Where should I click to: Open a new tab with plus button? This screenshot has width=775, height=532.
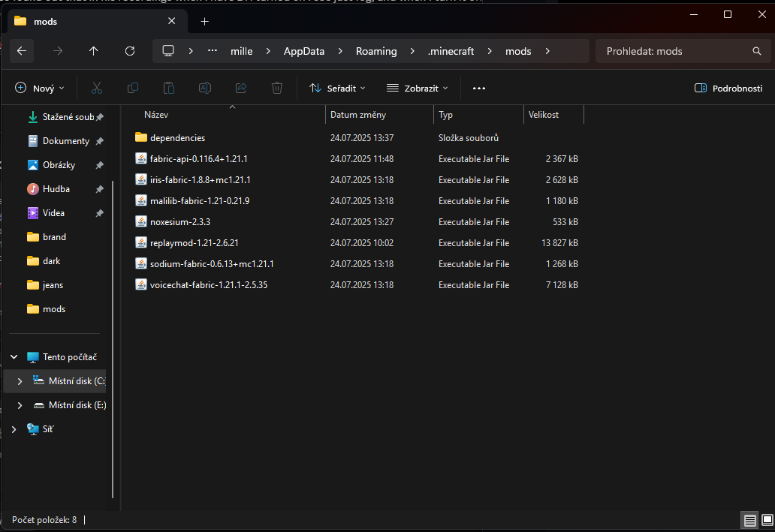pyautogui.click(x=204, y=21)
